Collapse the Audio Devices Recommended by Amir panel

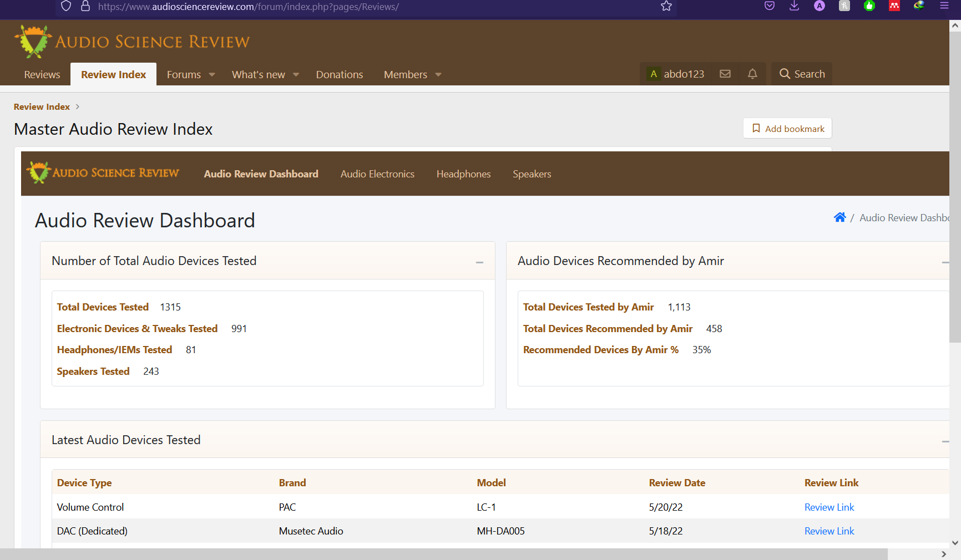(945, 262)
